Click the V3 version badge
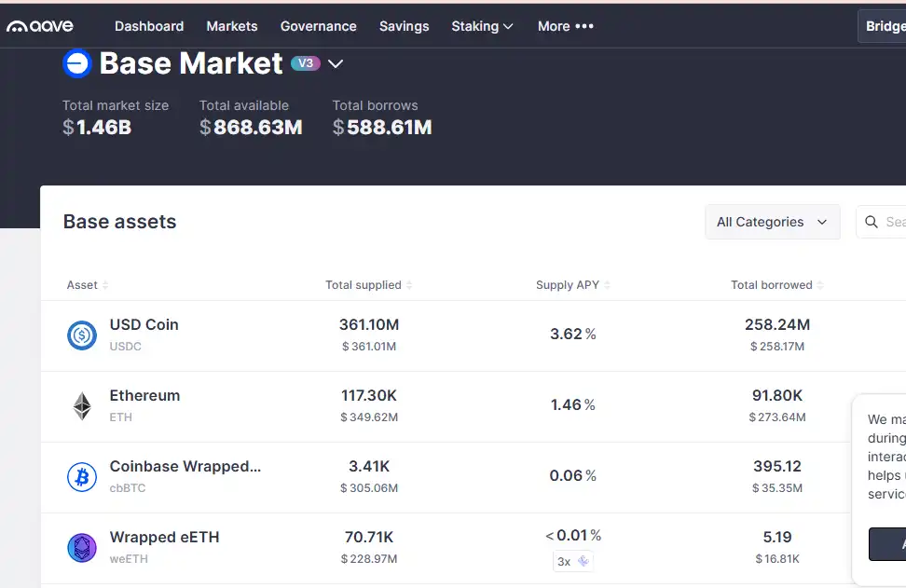 click(306, 63)
